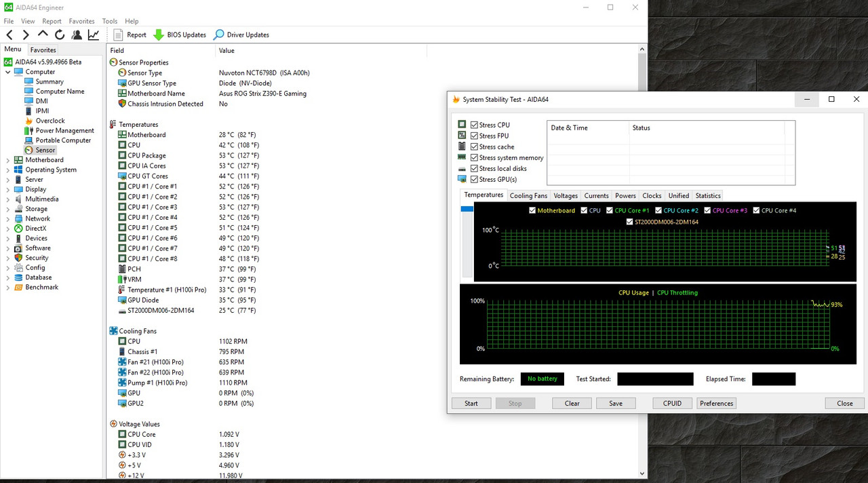Expand the Devices tree node

(8, 238)
